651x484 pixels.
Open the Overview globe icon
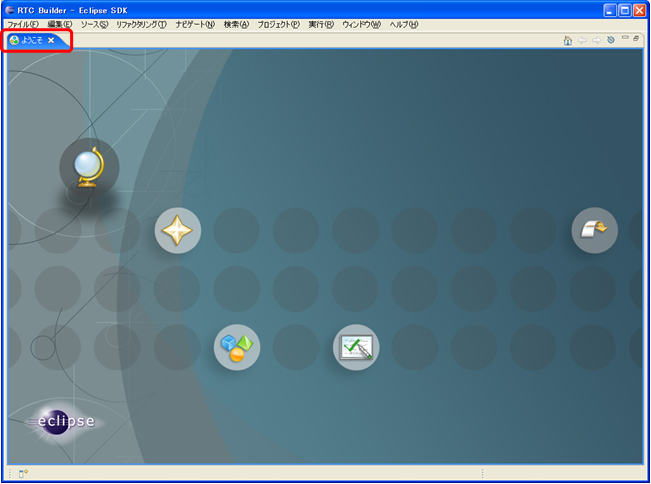[x=89, y=167]
